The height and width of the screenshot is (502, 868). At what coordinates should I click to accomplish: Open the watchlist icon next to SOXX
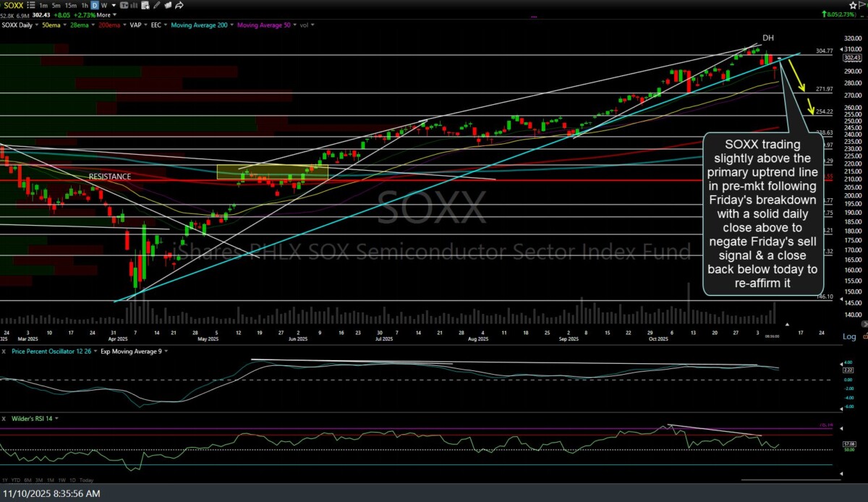pos(31,5)
